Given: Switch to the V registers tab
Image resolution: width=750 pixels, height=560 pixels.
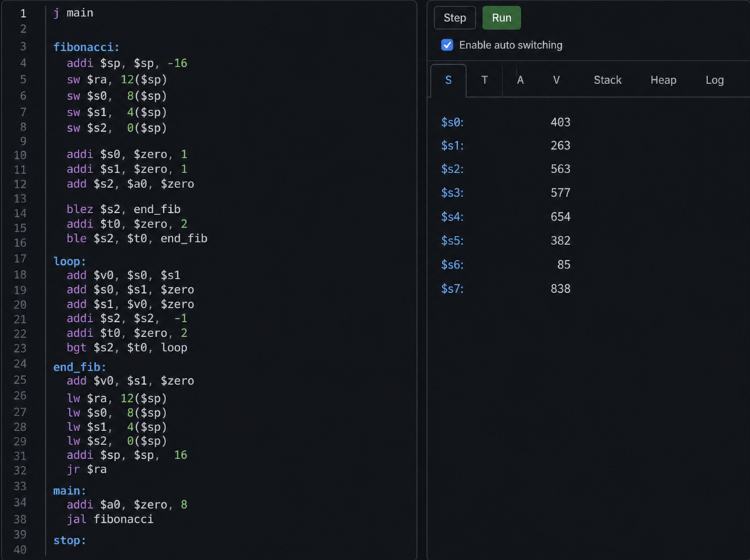Looking at the screenshot, I should [556, 81].
